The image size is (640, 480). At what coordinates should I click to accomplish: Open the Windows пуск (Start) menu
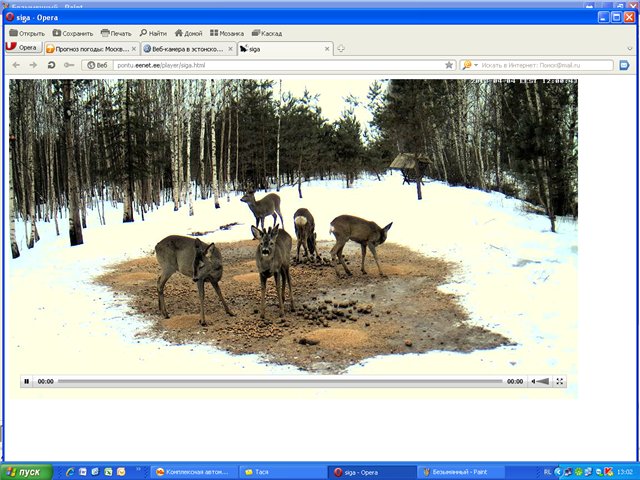coord(27,472)
